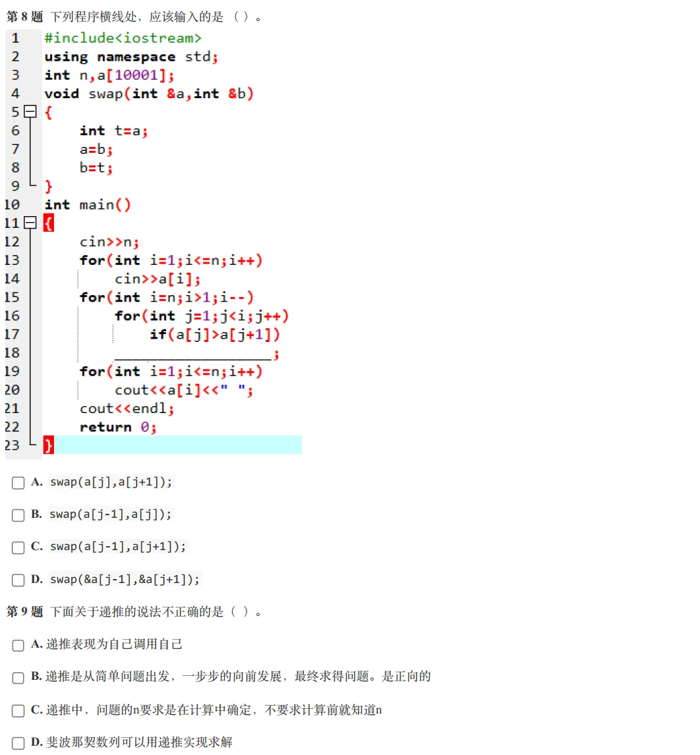Check option C swap(a[j-1],a[j+1]) for question 8

(x=18, y=547)
